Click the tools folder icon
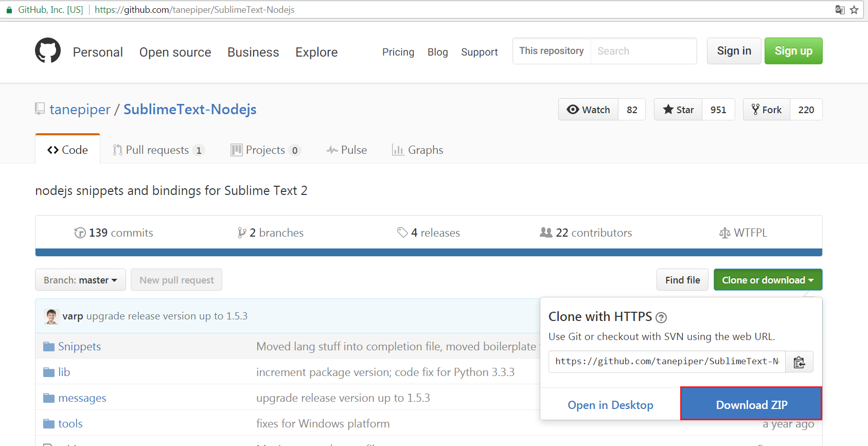868x446 pixels. 49,423
